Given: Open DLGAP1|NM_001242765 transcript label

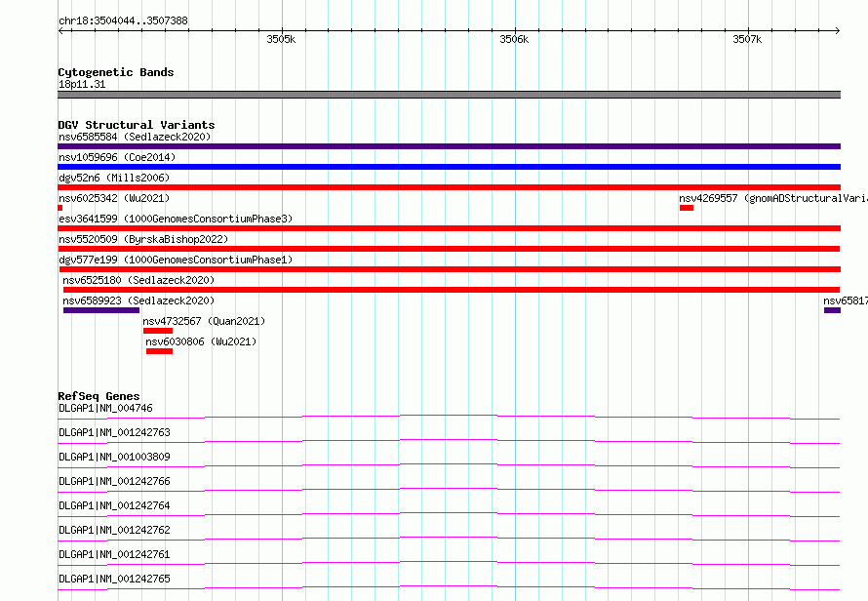Looking at the screenshot, I should [114, 579].
